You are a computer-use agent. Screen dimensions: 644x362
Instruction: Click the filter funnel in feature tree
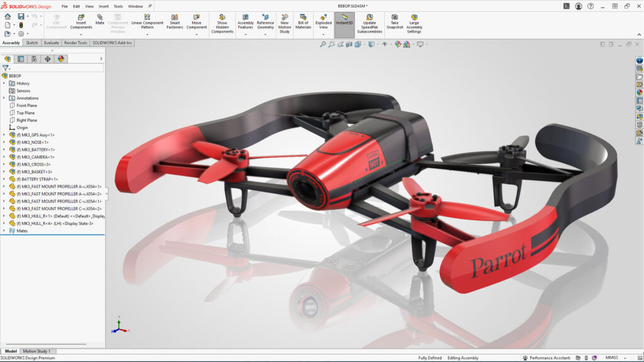tap(5, 68)
